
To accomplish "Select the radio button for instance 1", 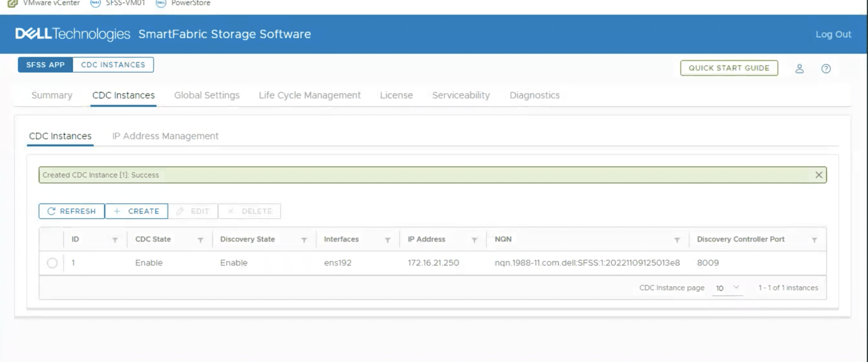I will (52, 263).
